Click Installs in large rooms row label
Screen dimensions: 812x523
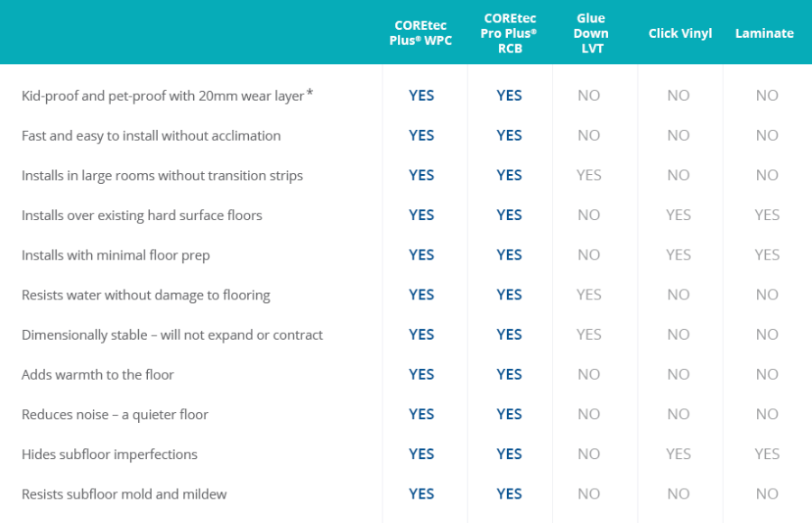[162, 176]
